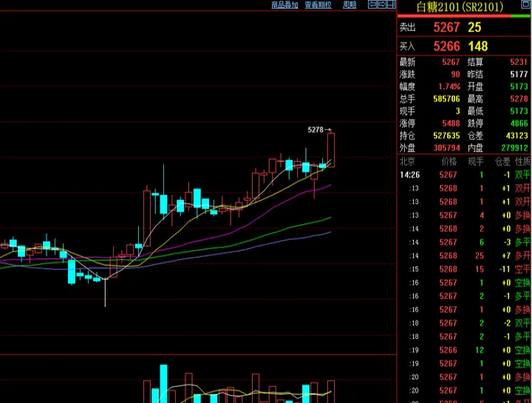This screenshot has width=532, height=403.
Task: Open the 周期 period selector
Action: [x=349, y=5]
